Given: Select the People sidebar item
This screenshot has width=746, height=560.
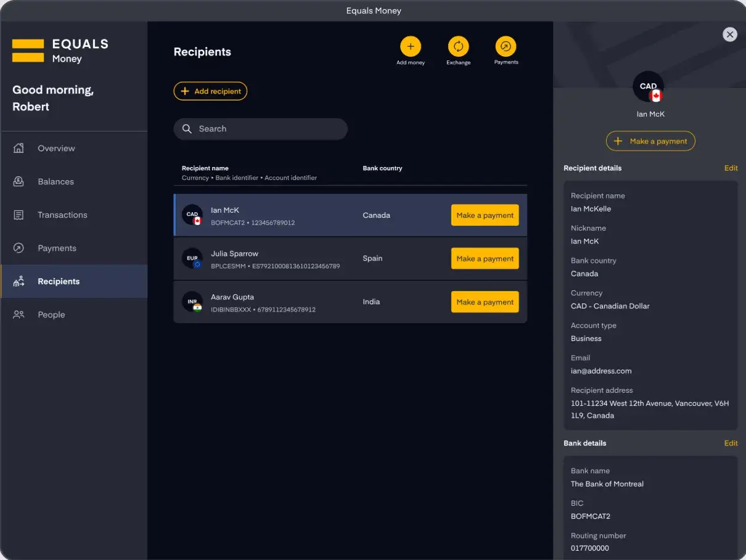Looking at the screenshot, I should point(51,315).
